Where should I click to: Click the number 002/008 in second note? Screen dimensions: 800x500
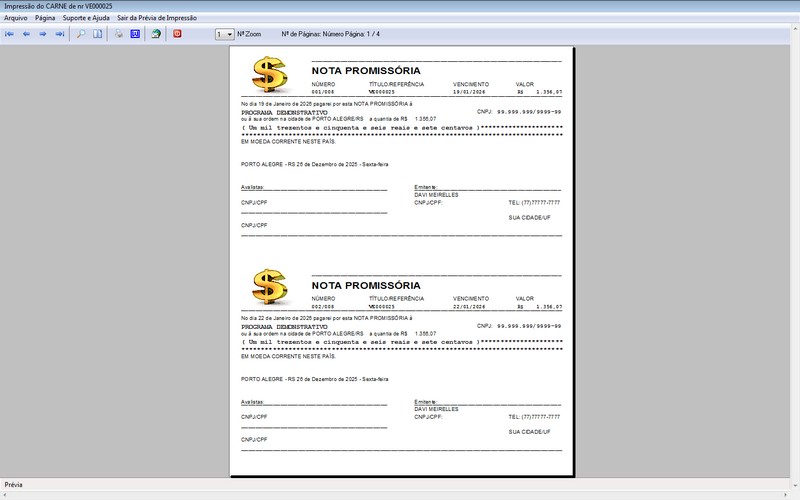(x=323, y=307)
